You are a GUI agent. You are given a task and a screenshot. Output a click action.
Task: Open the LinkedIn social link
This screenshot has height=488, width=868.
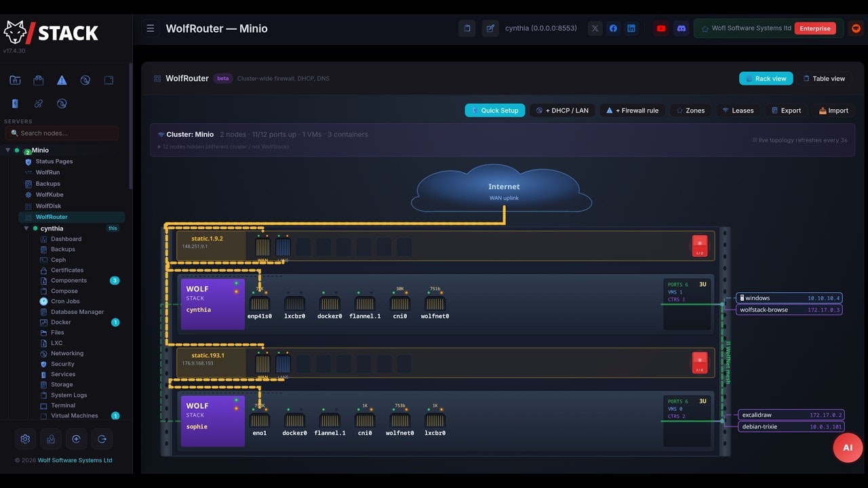(631, 28)
